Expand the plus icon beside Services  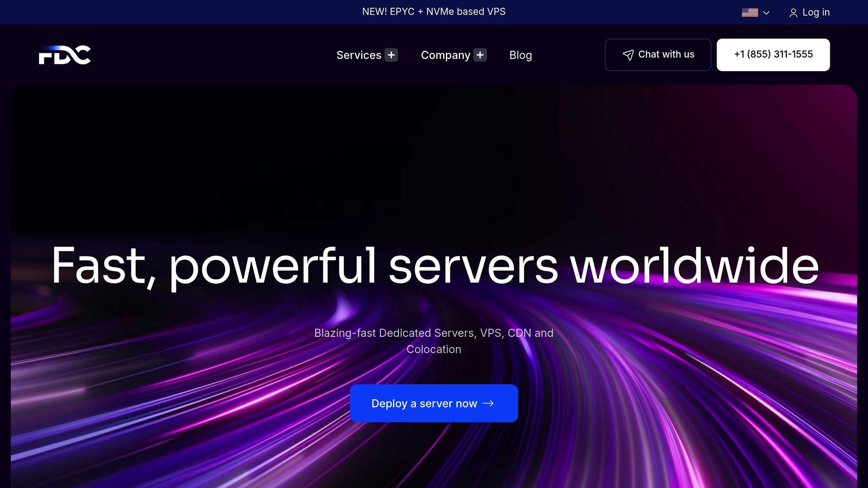click(x=391, y=55)
